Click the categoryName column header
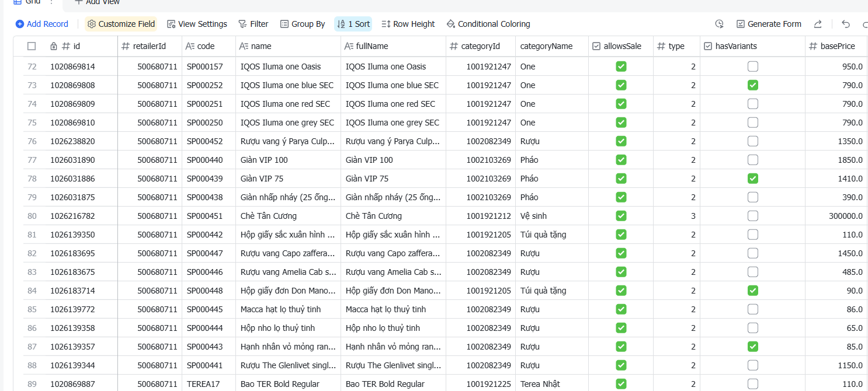The height and width of the screenshot is (391, 868). pos(551,46)
